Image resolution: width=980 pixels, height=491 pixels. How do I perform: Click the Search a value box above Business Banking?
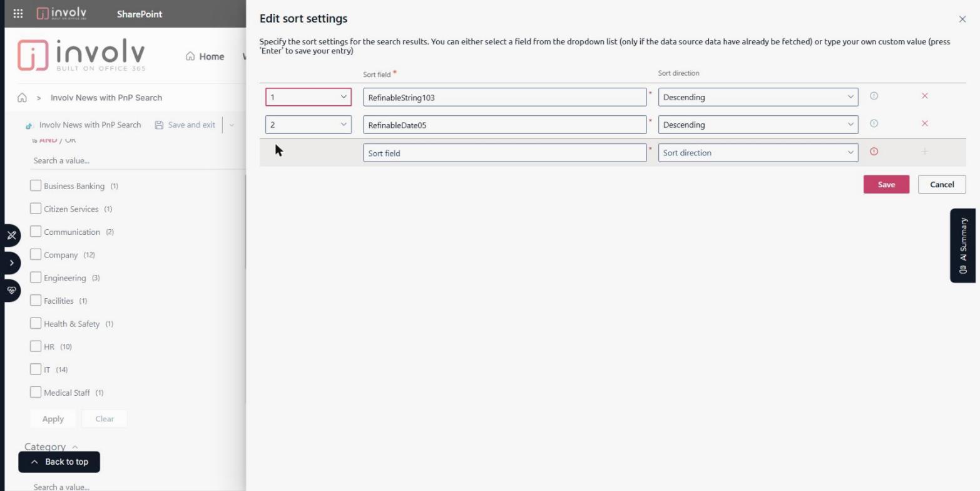pos(138,160)
